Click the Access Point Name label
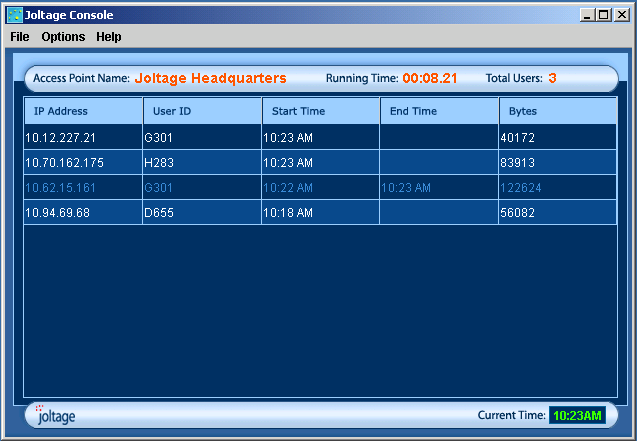637x441 pixels. pyautogui.click(x=81, y=78)
